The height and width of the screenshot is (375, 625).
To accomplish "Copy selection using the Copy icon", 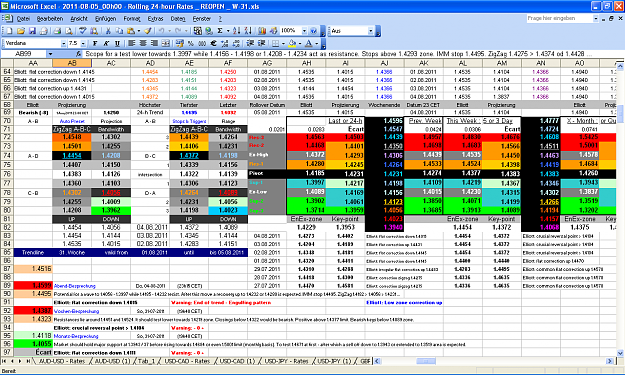I will pos(119,31).
